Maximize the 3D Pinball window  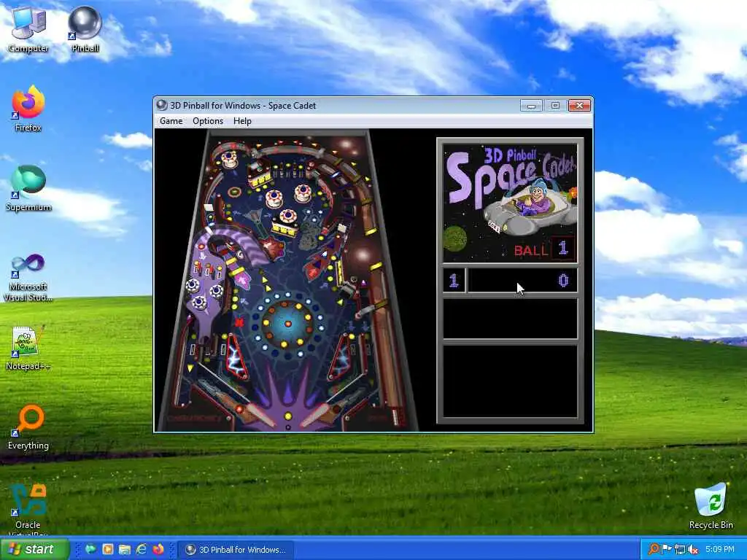tap(555, 105)
